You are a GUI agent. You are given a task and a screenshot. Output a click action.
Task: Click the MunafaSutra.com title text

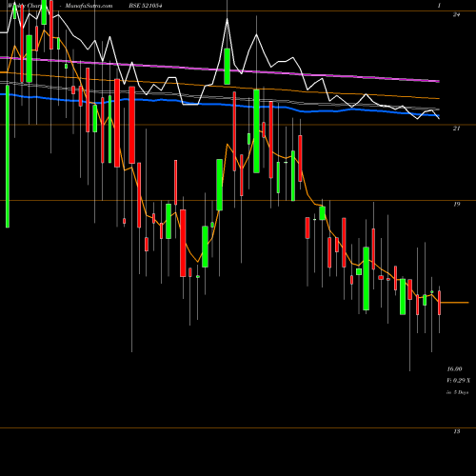coord(89,6)
